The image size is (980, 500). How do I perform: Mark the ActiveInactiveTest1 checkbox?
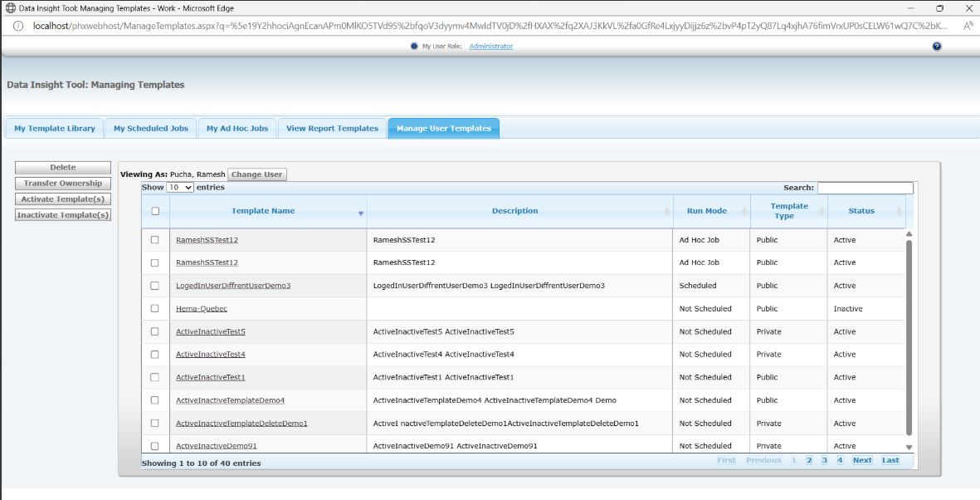tap(155, 377)
